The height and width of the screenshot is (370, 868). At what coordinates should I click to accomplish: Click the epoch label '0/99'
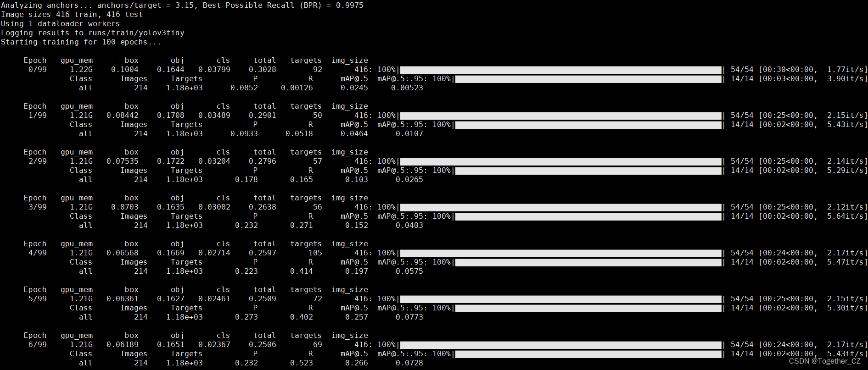click(x=38, y=70)
